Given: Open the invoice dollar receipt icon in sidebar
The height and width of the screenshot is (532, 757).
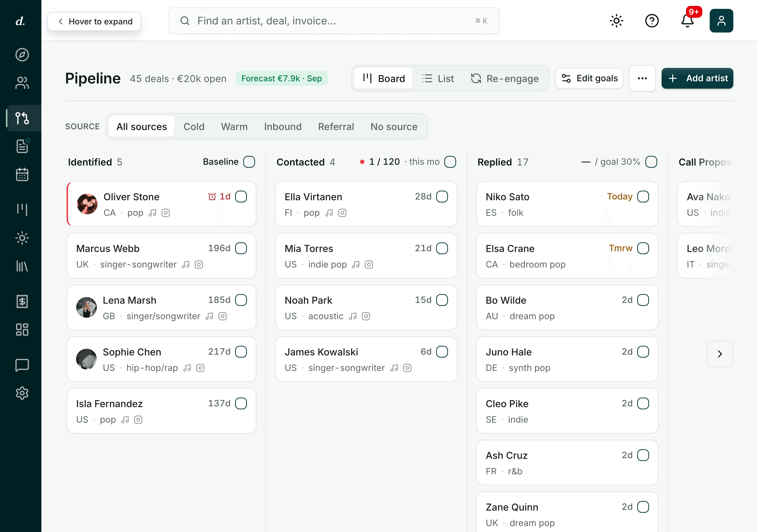Looking at the screenshot, I should [22, 301].
